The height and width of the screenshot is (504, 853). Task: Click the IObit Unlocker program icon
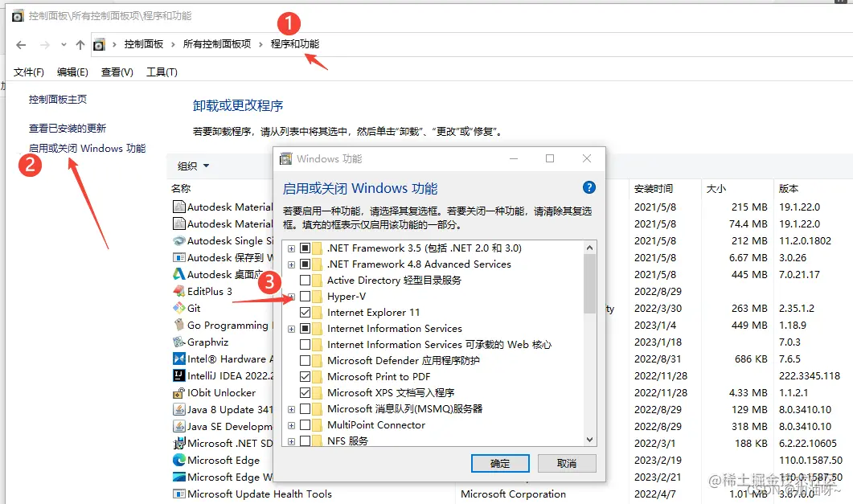(x=179, y=392)
